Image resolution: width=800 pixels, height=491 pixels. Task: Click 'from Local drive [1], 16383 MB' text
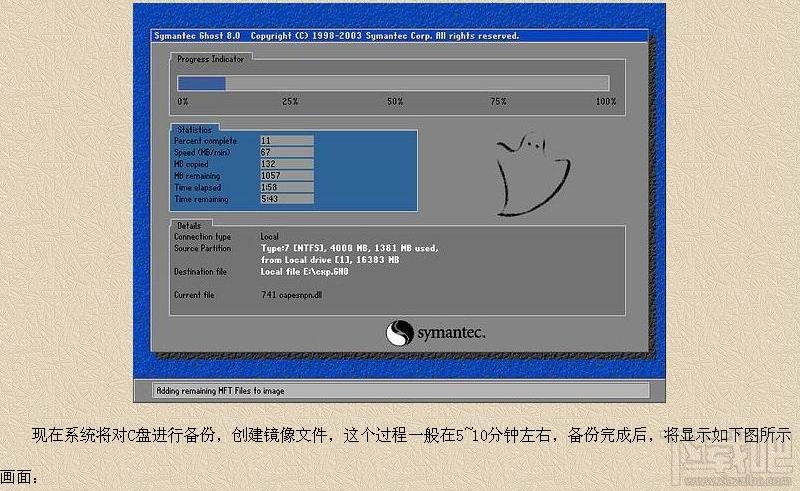(x=330, y=260)
